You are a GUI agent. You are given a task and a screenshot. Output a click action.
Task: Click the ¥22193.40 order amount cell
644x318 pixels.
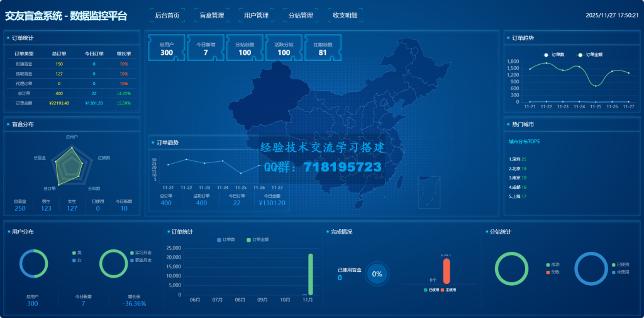point(59,103)
